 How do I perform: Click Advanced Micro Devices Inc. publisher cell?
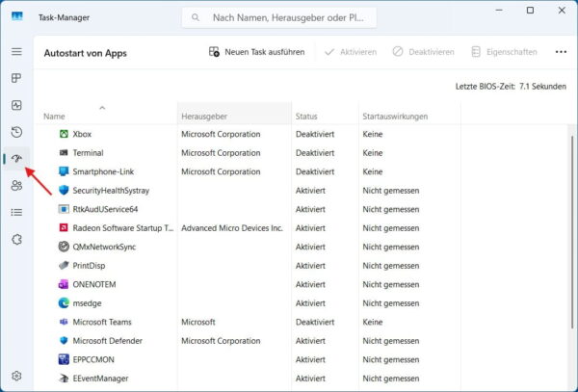coord(232,228)
